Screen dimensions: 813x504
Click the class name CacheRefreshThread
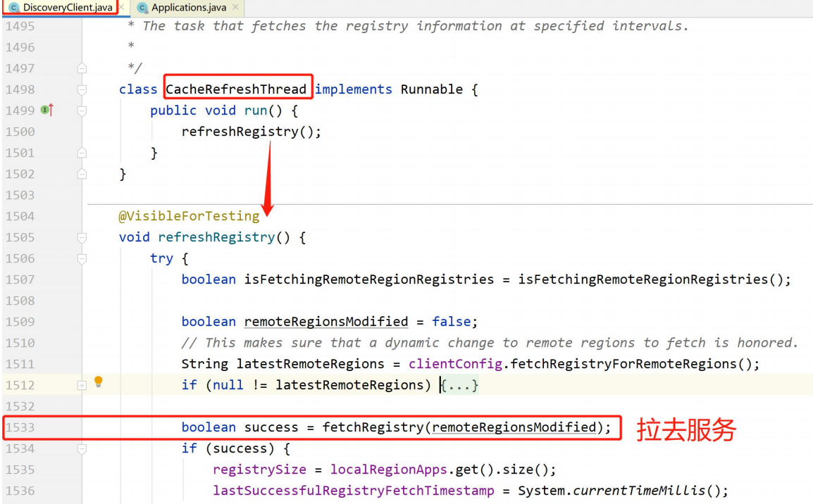click(236, 89)
